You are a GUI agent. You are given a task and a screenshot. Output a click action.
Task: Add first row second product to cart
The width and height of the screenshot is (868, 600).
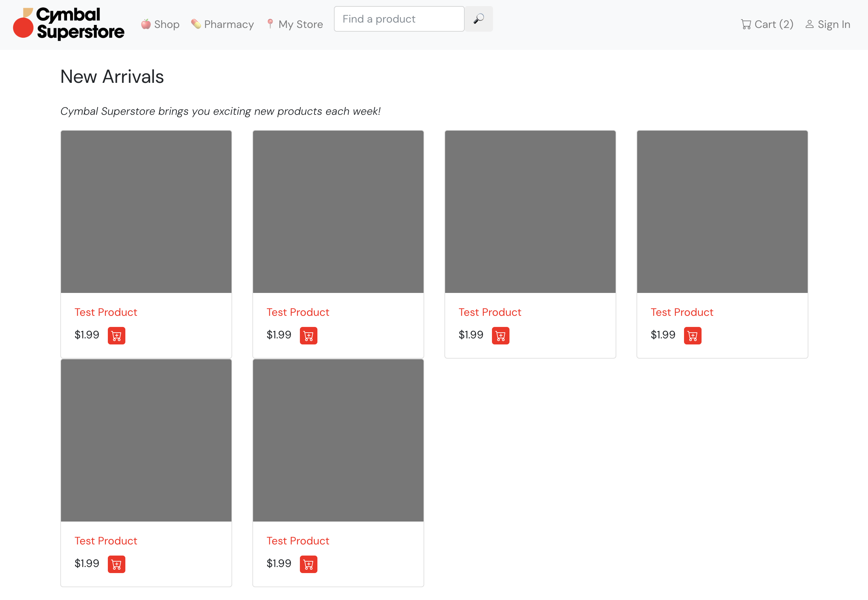pyautogui.click(x=308, y=335)
